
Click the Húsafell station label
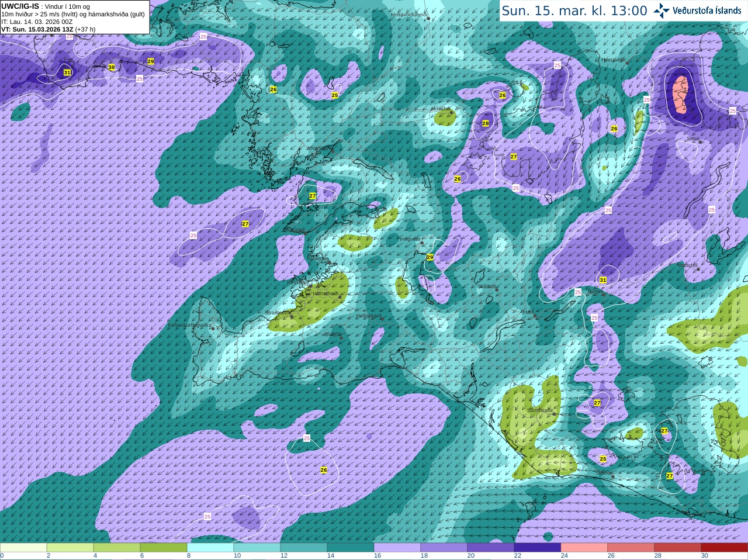[x=441, y=109]
